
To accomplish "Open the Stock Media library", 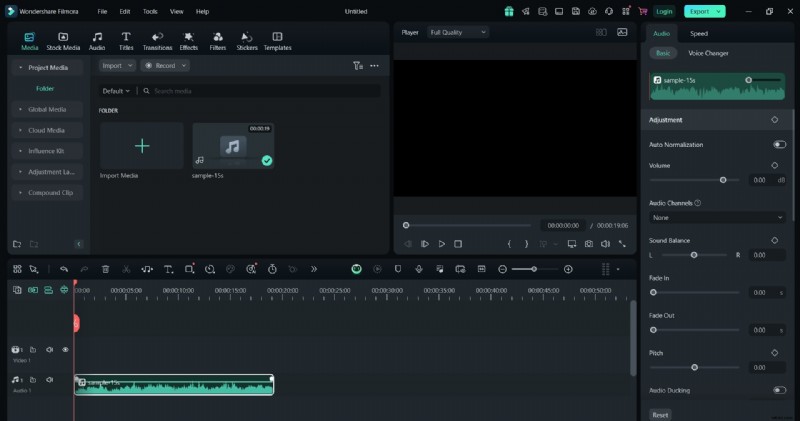I will click(63, 41).
